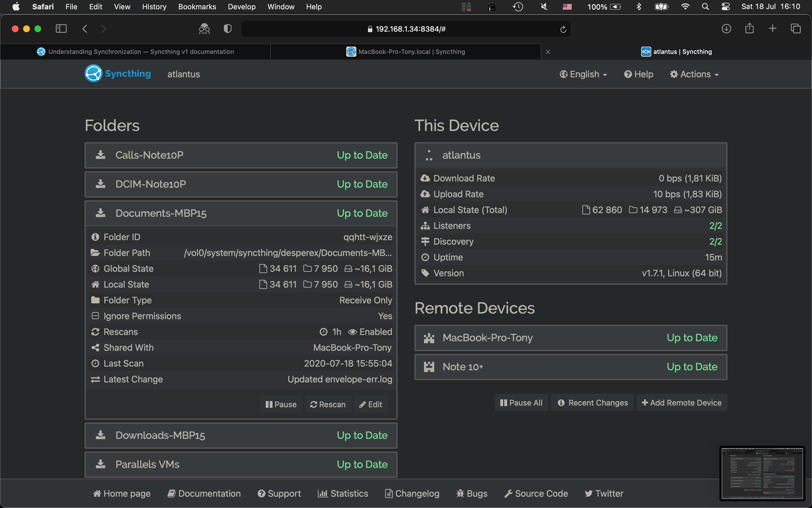Click the DCIM-Note10P folder download icon
The image size is (812, 508).
coord(101,184)
